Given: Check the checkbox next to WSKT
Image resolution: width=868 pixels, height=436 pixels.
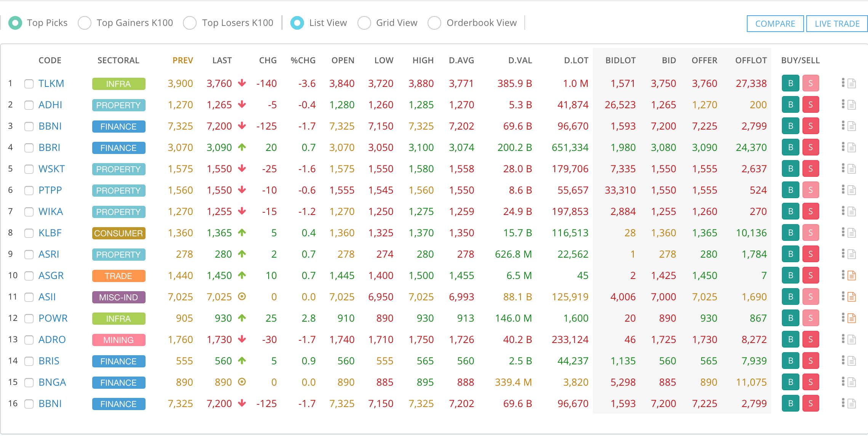Looking at the screenshot, I should 29,169.
